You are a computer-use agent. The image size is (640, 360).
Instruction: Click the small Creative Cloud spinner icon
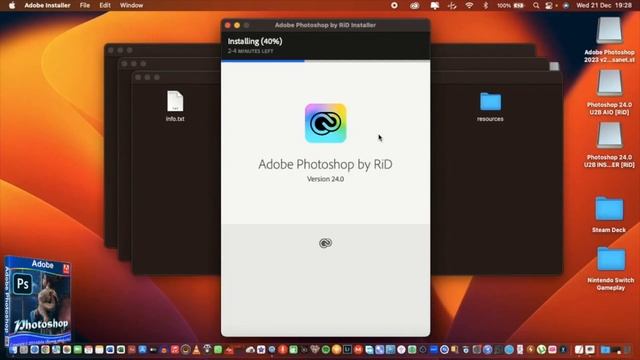pos(325,243)
